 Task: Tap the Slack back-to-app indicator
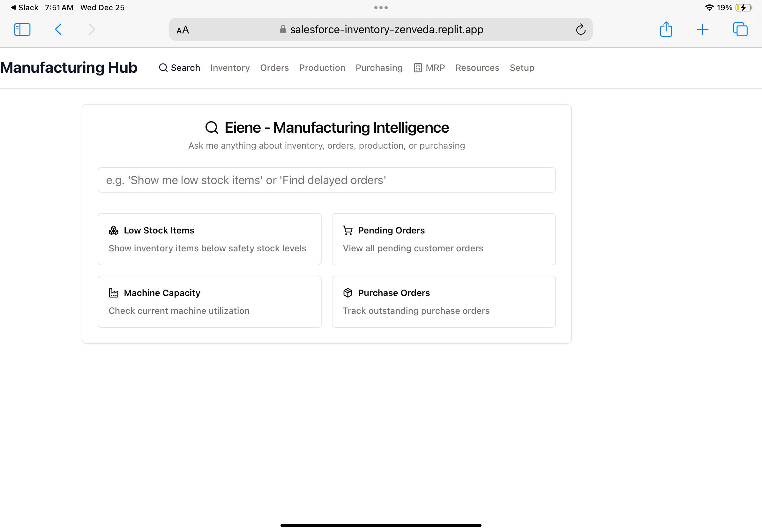24,7
